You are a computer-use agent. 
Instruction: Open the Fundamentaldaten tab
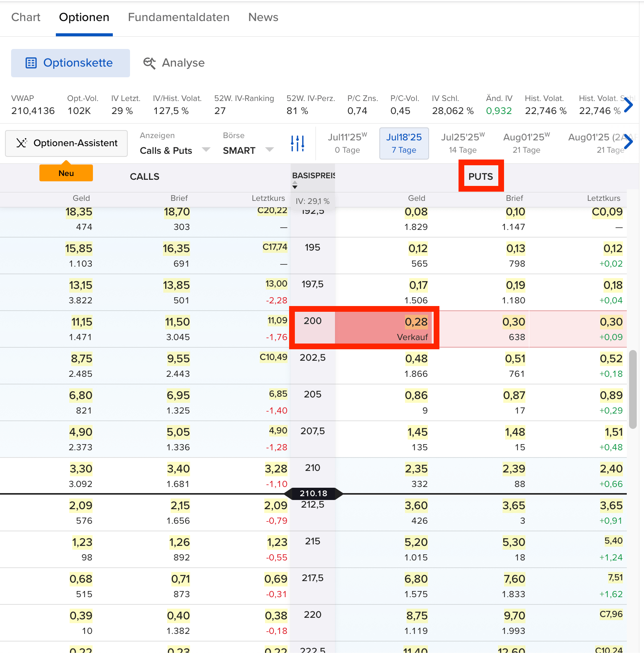[179, 17]
